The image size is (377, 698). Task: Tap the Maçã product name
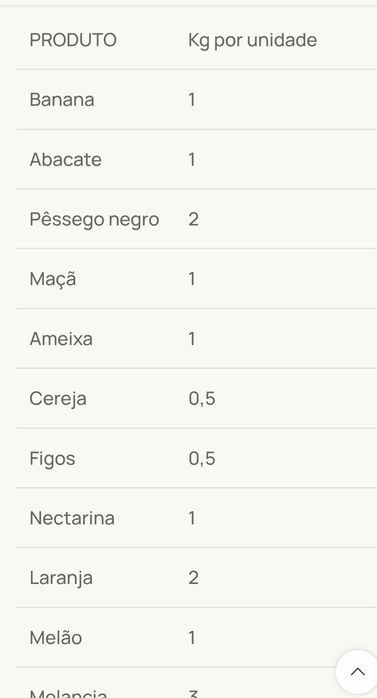[53, 279]
